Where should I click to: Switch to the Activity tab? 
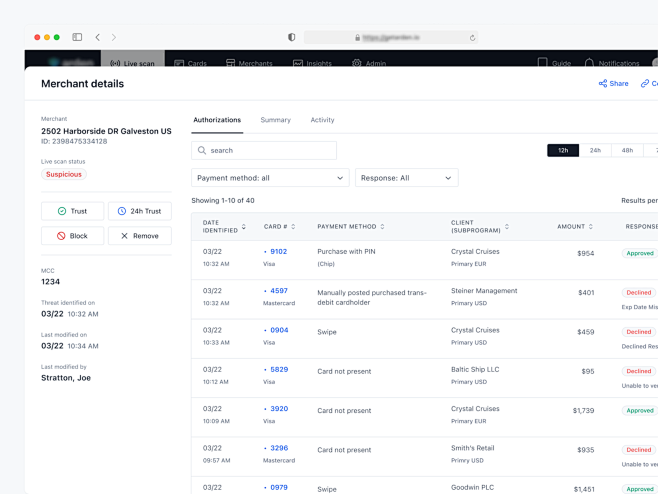point(322,120)
